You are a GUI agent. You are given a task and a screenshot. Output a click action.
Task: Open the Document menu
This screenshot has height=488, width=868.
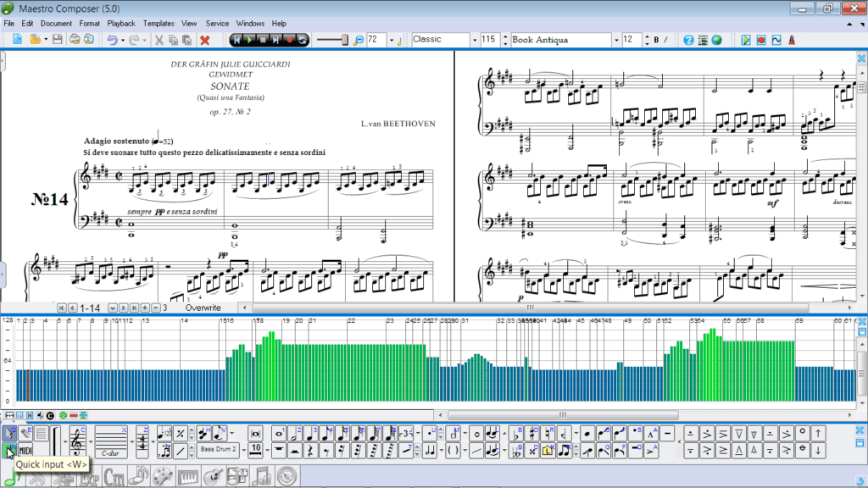pos(56,24)
